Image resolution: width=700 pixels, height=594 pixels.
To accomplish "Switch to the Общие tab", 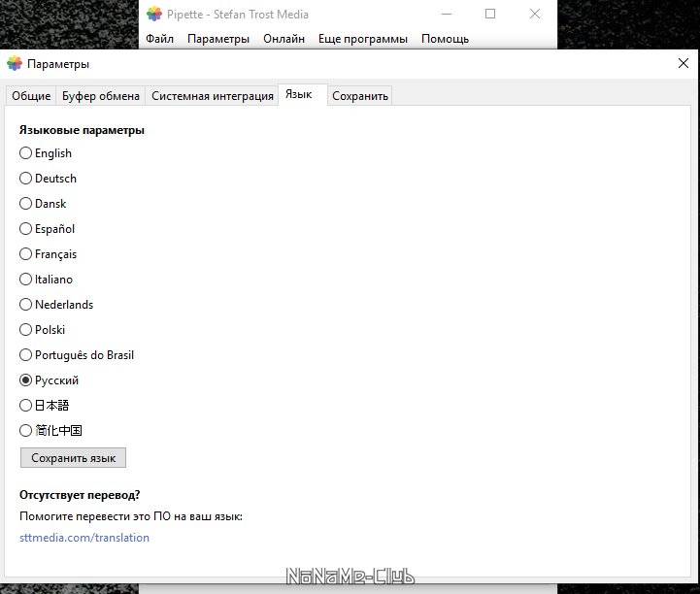I will coord(31,96).
